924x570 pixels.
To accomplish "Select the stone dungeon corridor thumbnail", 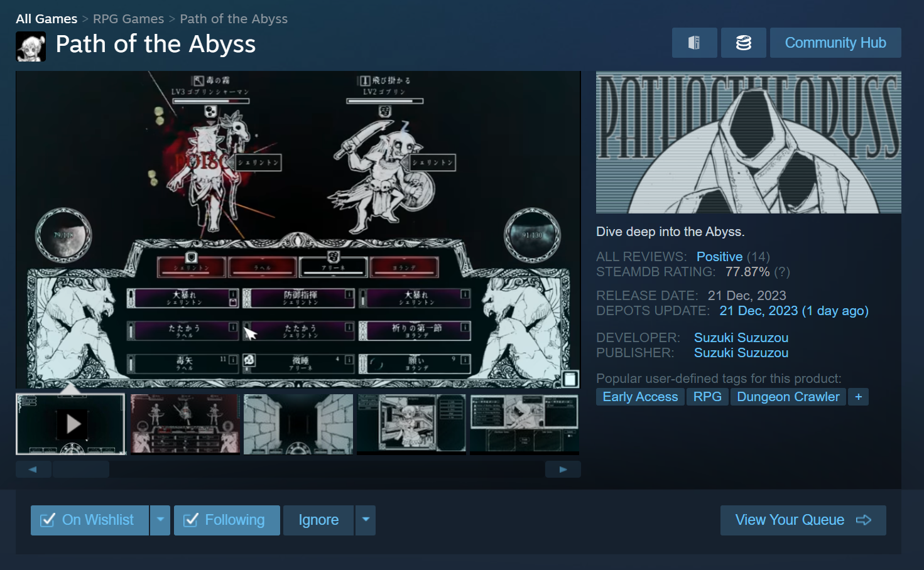I will [298, 424].
